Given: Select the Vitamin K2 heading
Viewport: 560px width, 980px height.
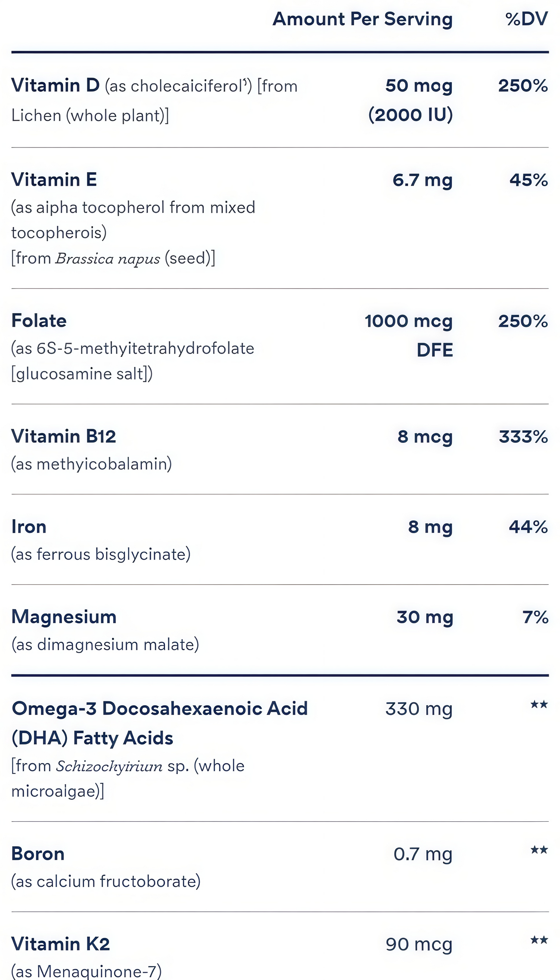Looking at the screenshot, I should (60, 944).
